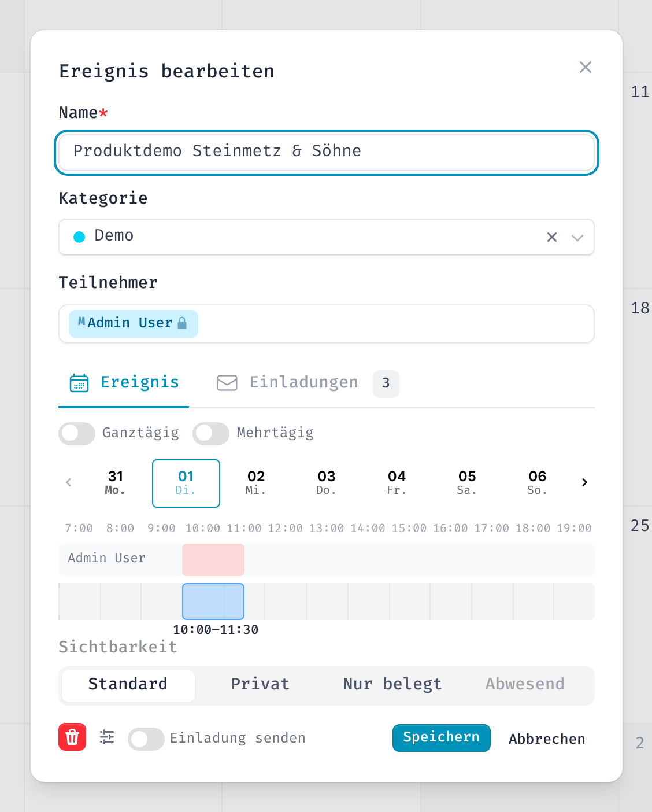Open the advanced options sliders icon
Screen dimensions: 652x812
click(107, 737)
